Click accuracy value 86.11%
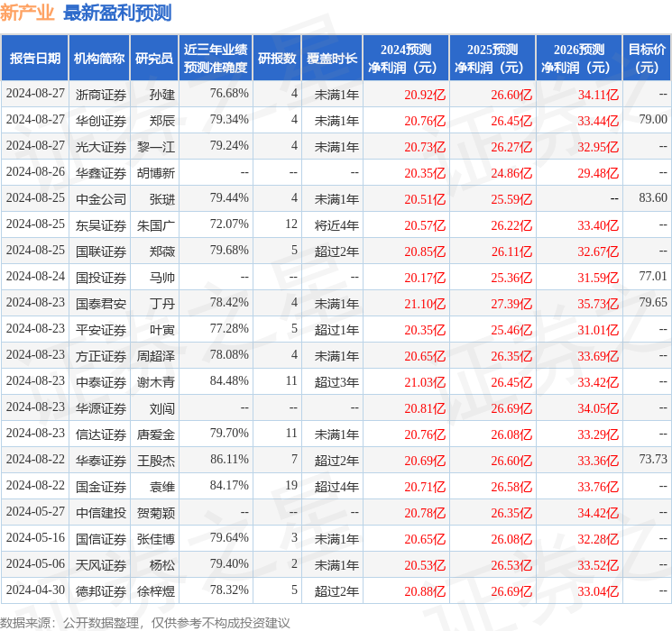Screen dimensions: 672x631 click(x=229, y=459)
